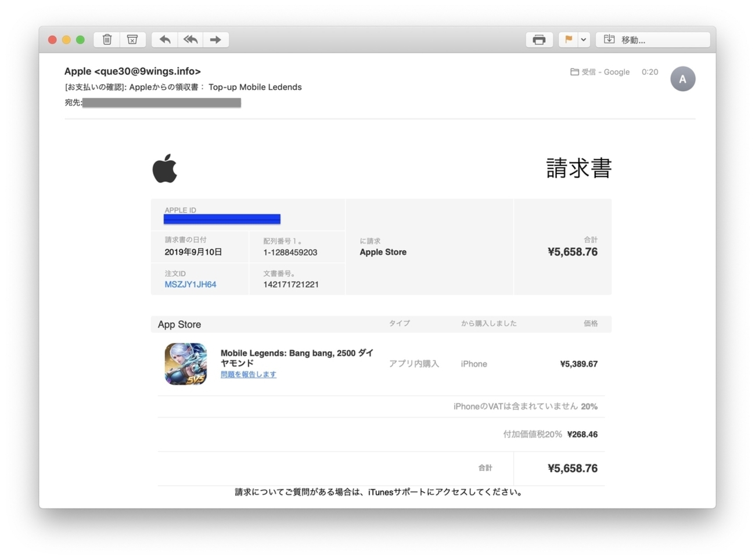Print the email with the printer icon

click(x=539, y=39)
